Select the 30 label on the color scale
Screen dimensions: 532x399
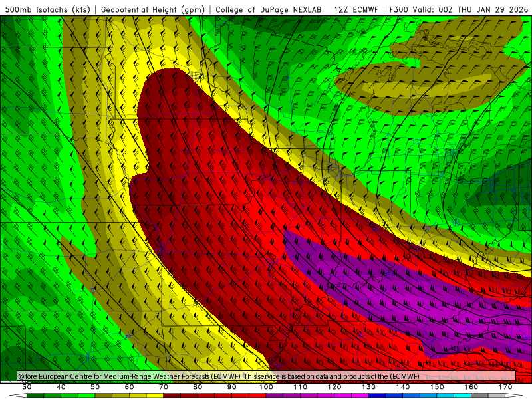[x=27, y=387]
